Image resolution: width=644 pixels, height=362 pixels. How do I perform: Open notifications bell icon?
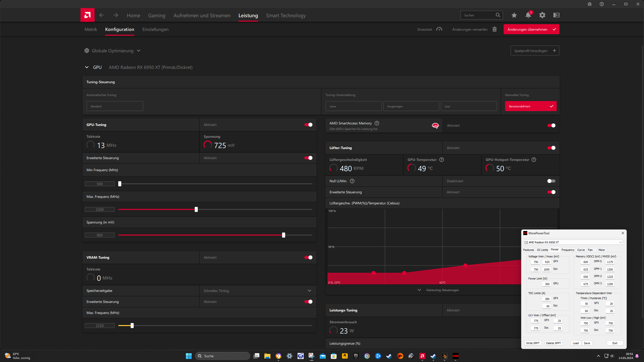(x=528, y=15)
